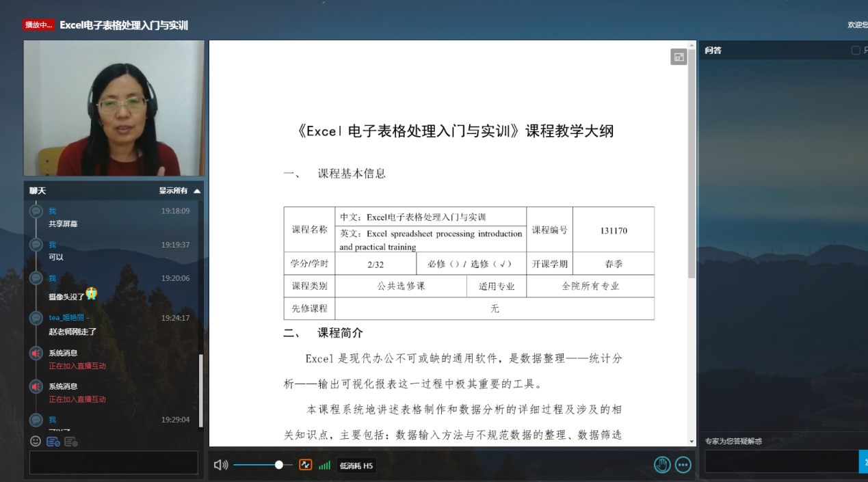Screen dimensions: 868x482
Task: Open the more options ellipsis button
Action: click(683, 465)
